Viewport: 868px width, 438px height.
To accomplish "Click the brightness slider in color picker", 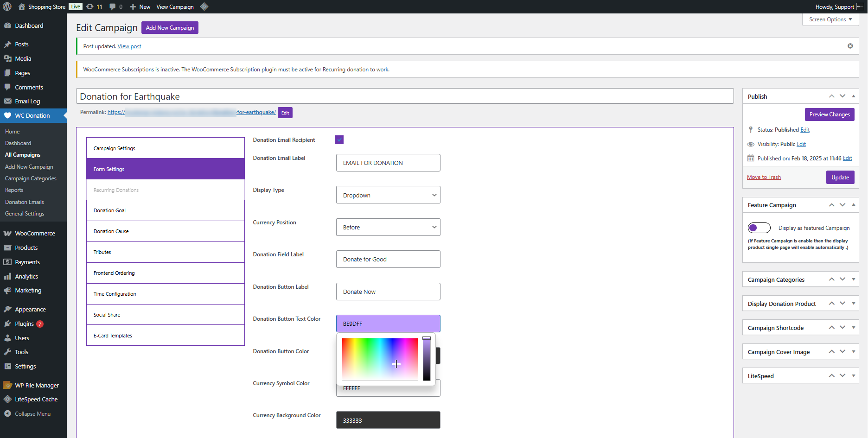I will point(427,359).
